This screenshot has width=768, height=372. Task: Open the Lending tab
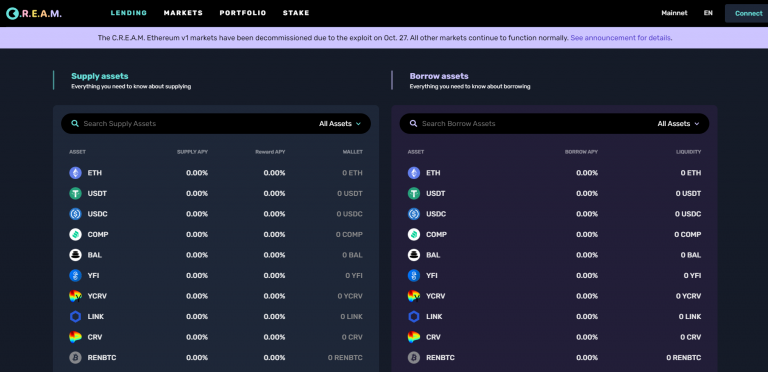tap(129, 13)
